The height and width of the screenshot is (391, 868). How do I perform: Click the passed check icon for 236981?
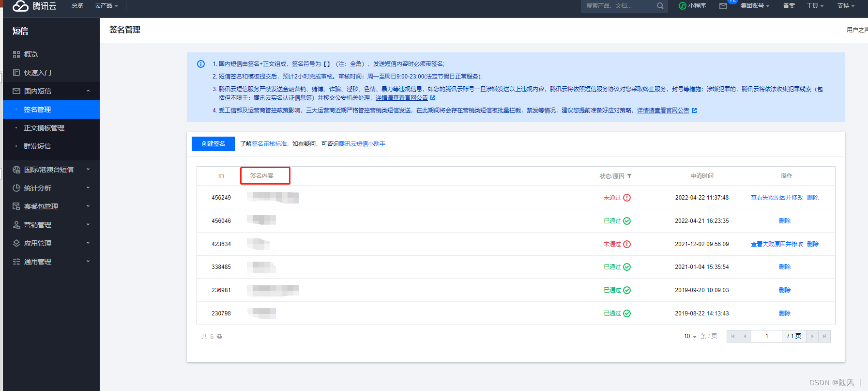tap(627, 290)
